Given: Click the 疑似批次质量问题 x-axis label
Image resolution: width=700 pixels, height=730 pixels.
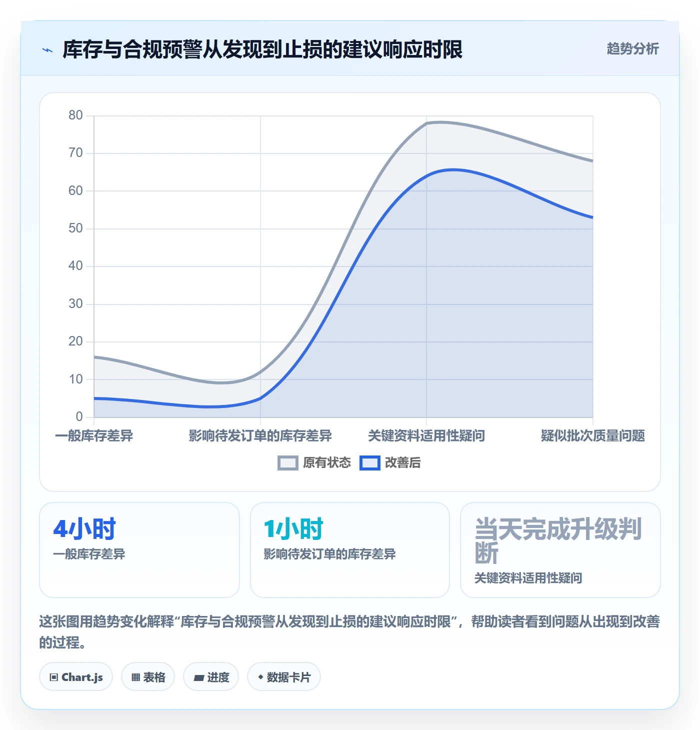Looking at the screenshot, I should (x=592, y=436).
